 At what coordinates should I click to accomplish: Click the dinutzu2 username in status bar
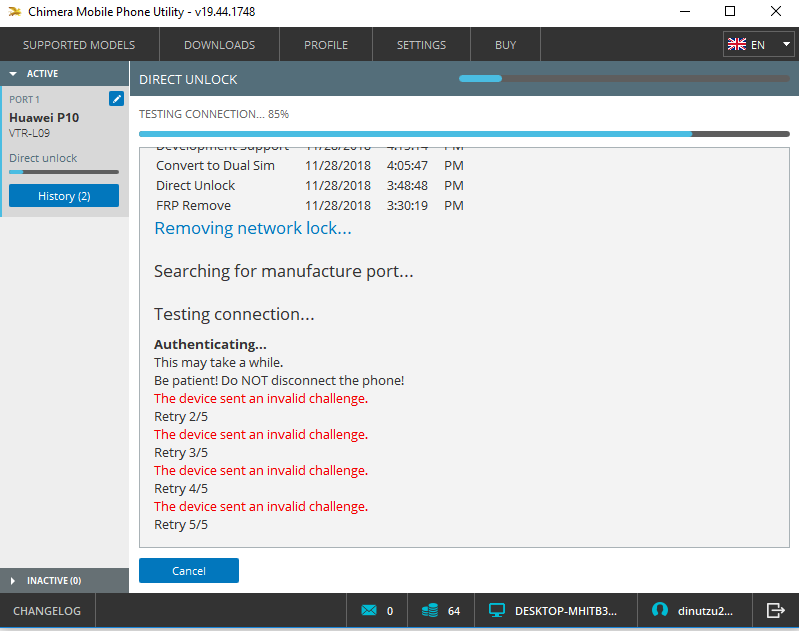705,611
